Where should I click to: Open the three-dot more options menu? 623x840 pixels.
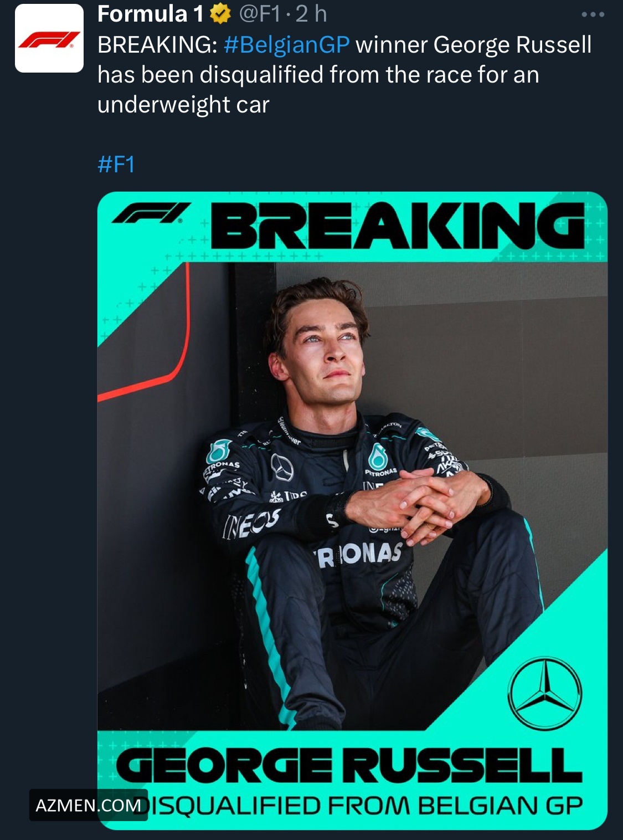[x=593, y=14]
